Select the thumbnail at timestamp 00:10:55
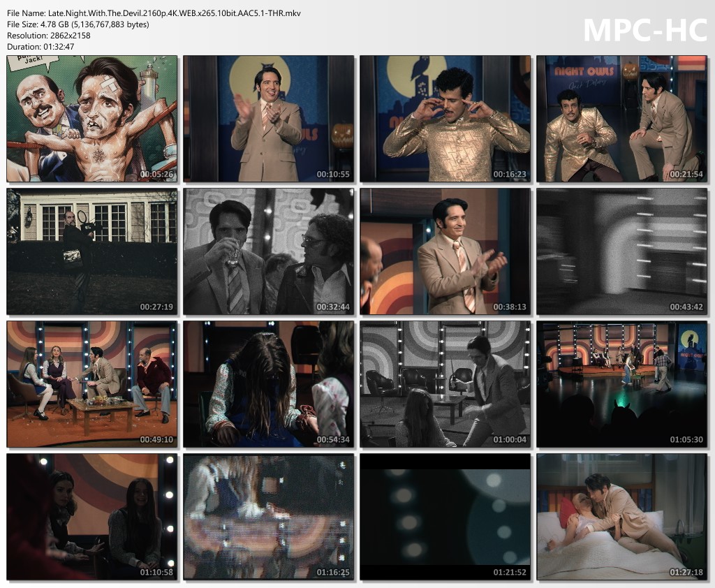Image resolution: width=715 pixels, height=588 pixels. coord(269,119)
